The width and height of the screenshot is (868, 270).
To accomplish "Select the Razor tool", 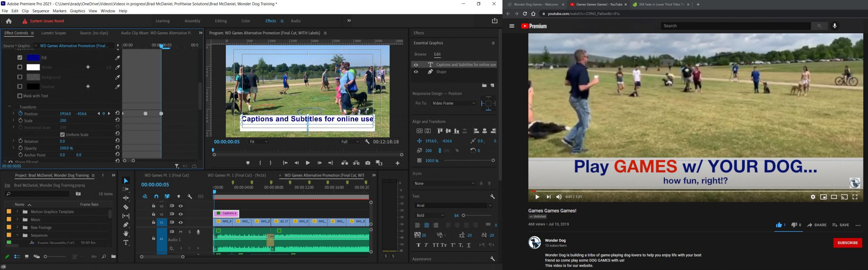I will pos(126,207).
